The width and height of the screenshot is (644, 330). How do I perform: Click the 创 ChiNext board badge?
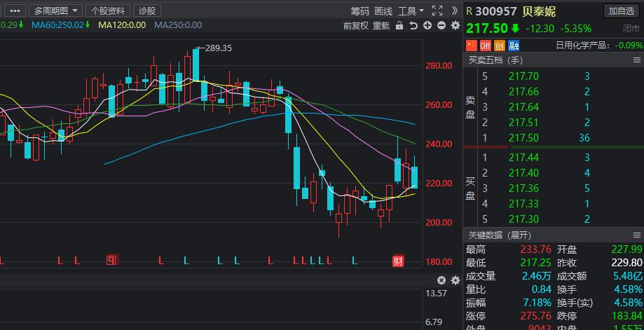point(500,46)
